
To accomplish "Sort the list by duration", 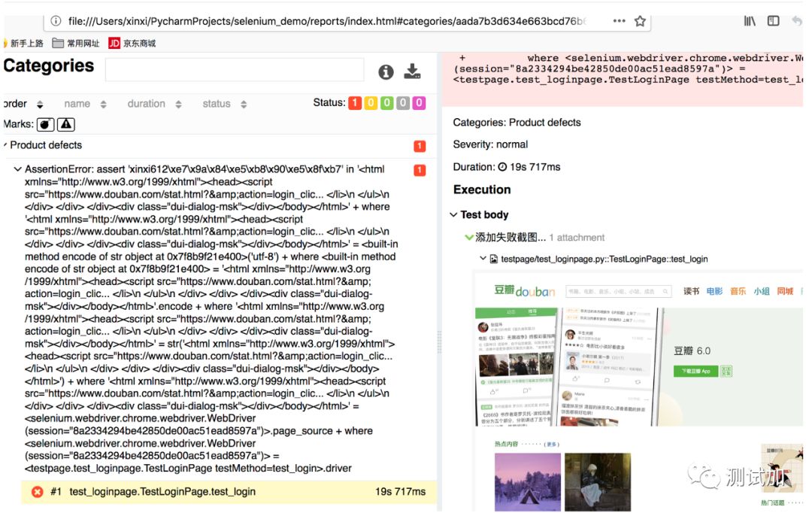I will coord(153,104).
